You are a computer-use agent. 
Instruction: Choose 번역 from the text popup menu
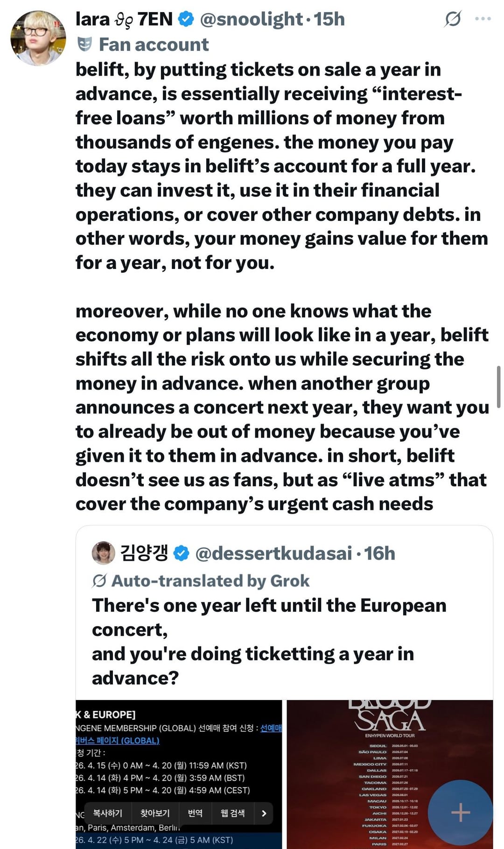tap(195, 813)
